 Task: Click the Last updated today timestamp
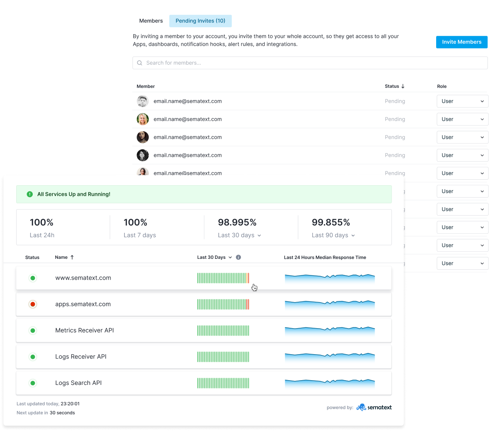(x=48, y=404)
